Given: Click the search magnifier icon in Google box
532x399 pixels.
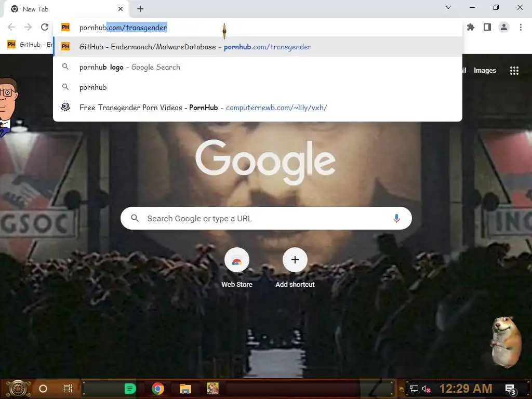Looking at the screenshot, I should pos(135,218).
